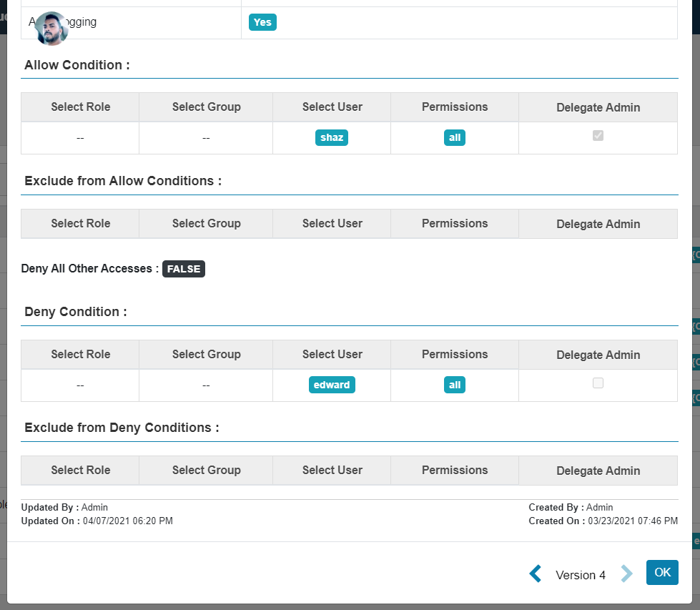Toggle the Delegate Admin checkbox in Deny Condition
This screenshot has height=610, width=700.
coord(598,383)
